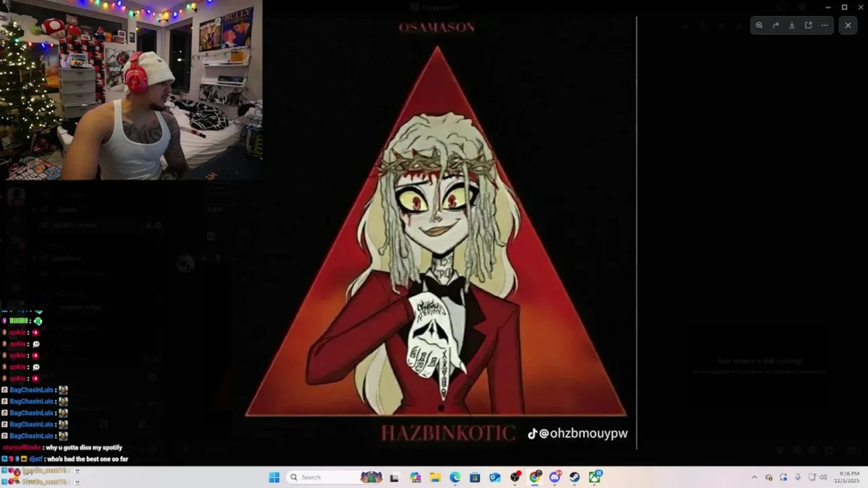868x488 pixels.
Task: Show hidden system tray icons
Action: tap(754, 477)
